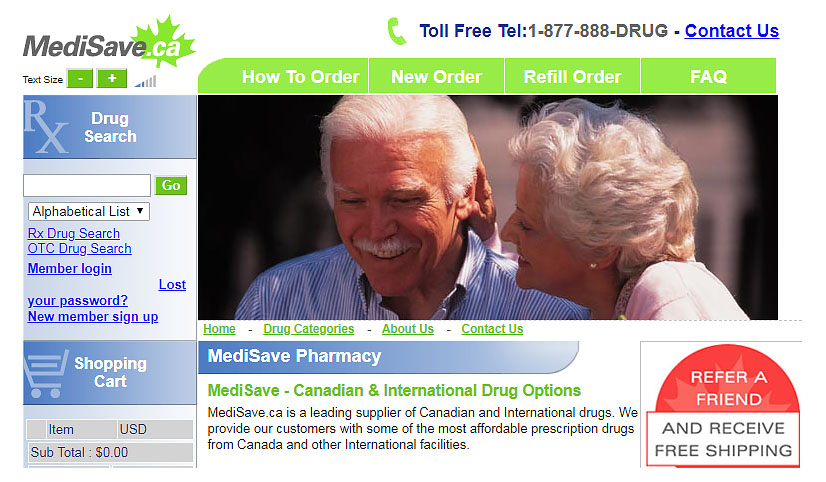Decrease text size with minus button
Viewport: 826px width, 482px height.
[80, 78]
